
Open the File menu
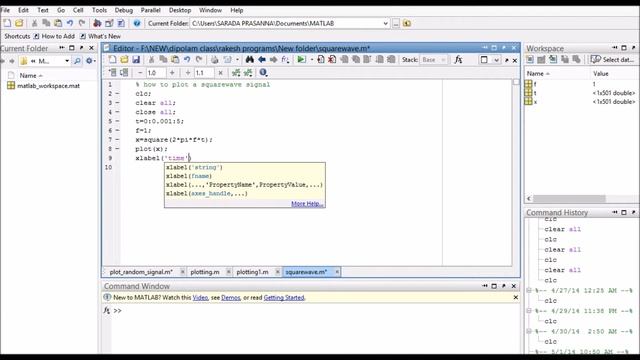tap(5, 10)
